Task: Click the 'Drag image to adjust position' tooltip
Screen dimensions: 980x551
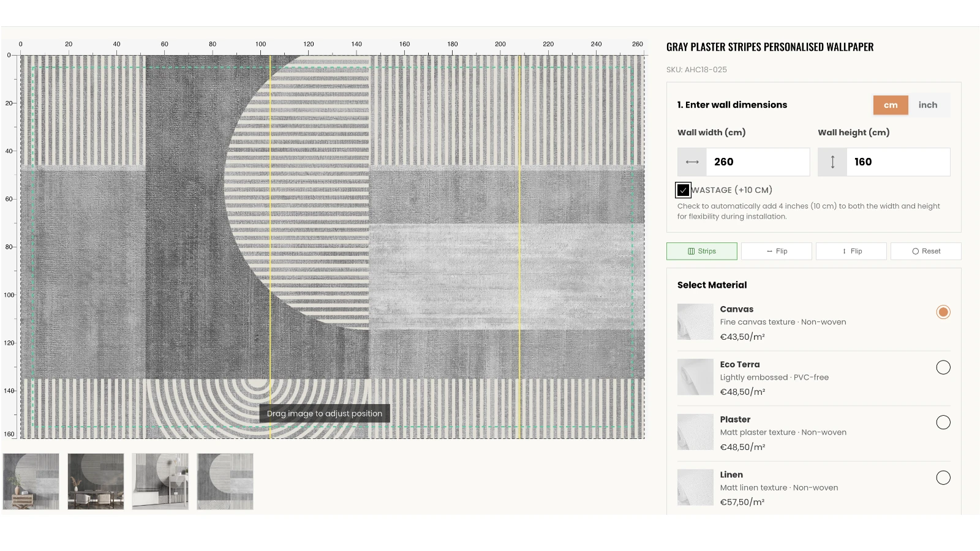Action: point(325,414)
